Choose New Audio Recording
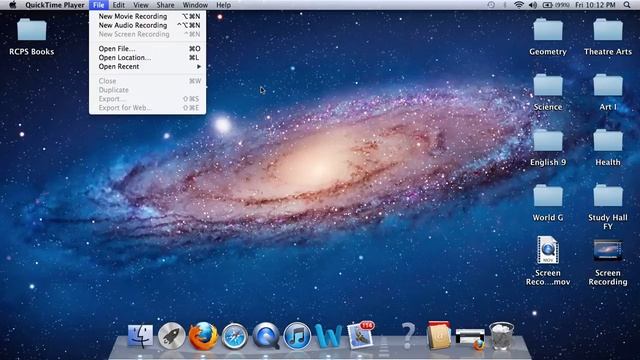640x360 pixels. [x=148, y=25]
